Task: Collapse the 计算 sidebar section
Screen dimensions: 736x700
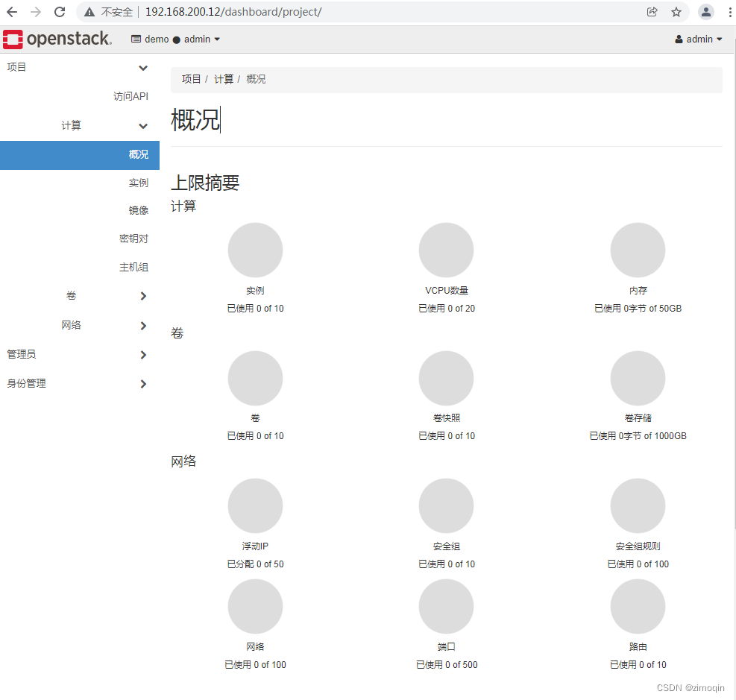Action: click(71, 125)
